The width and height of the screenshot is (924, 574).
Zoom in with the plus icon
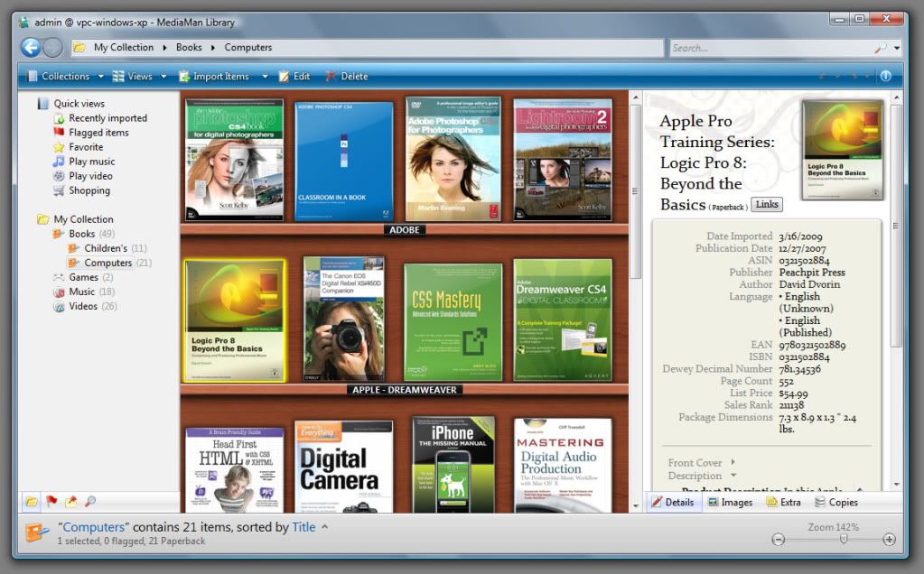pos(889,539)
